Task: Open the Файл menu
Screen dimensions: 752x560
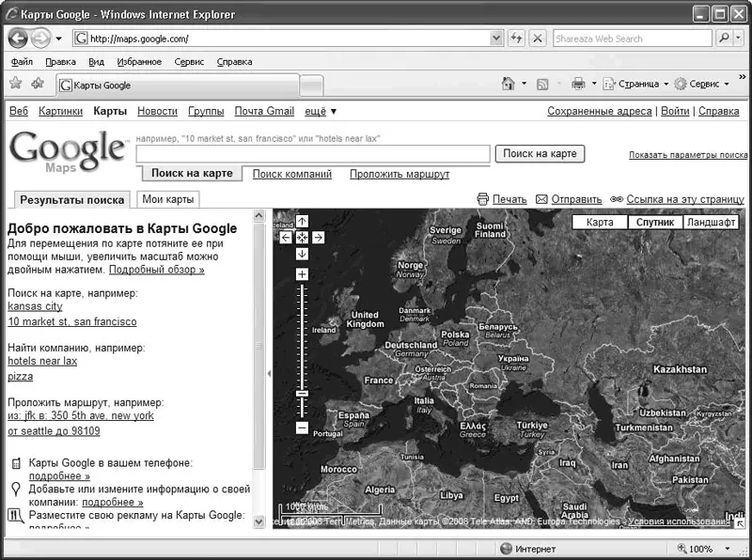Action: [x=22, y=62]
